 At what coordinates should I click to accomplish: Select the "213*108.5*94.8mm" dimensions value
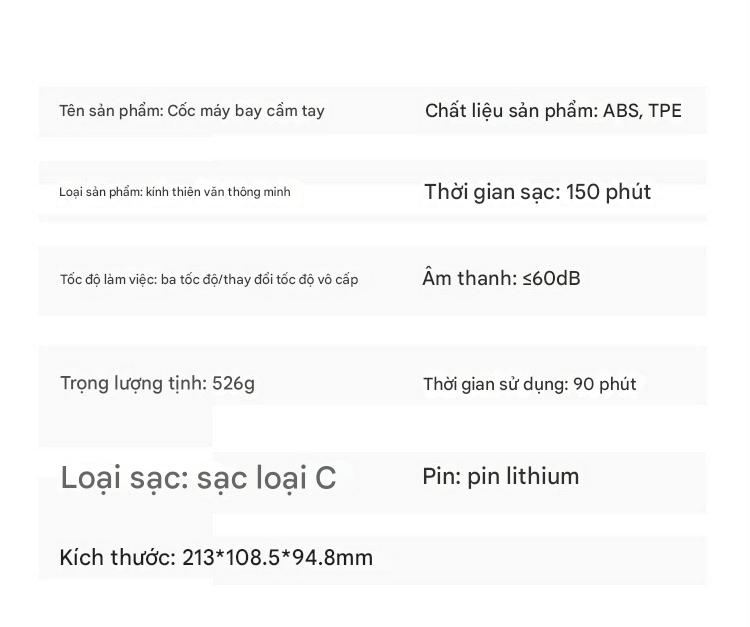click(x=277, y=558)
